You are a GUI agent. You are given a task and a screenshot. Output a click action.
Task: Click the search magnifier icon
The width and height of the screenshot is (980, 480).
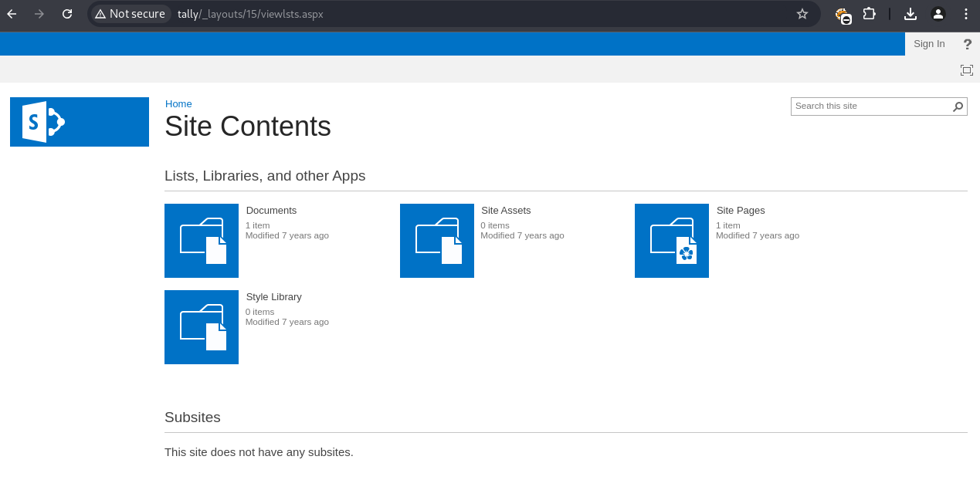tap(958, 106)
